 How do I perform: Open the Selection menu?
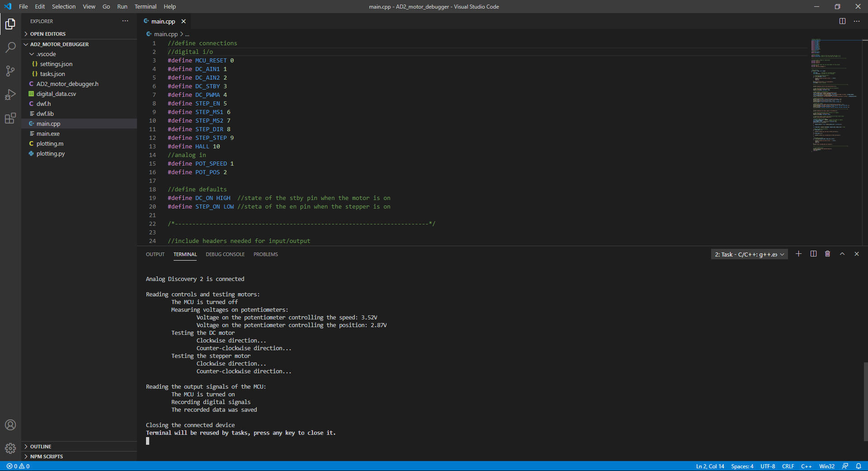(x=64, y=6)
